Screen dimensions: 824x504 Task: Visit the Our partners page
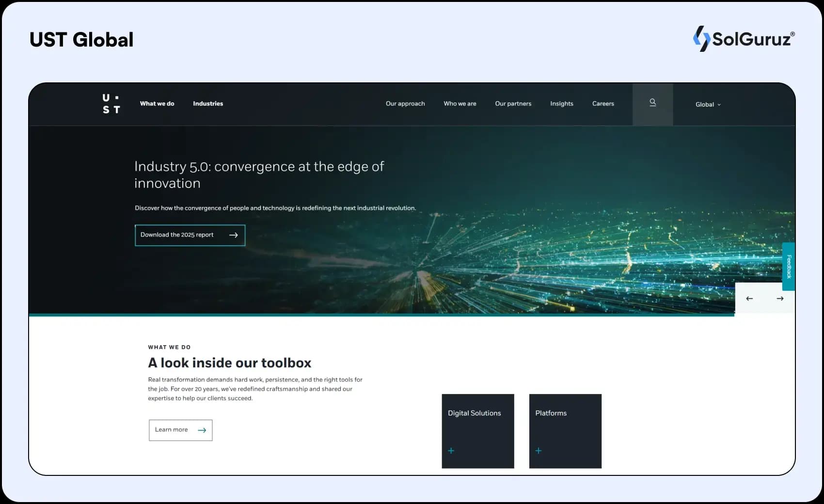[x=513, y=104]
